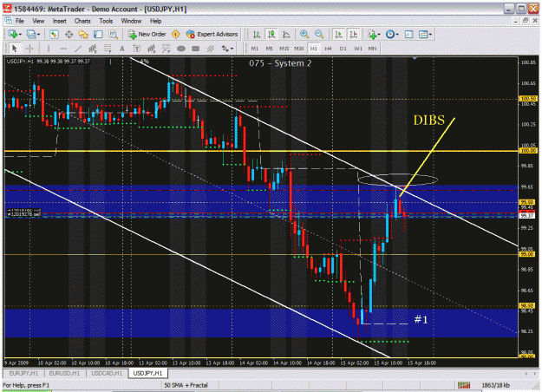The height and width of the screenshot is (392, 542).
Task: Select the Text letter A tool
Action: click(x=122, y=49)
